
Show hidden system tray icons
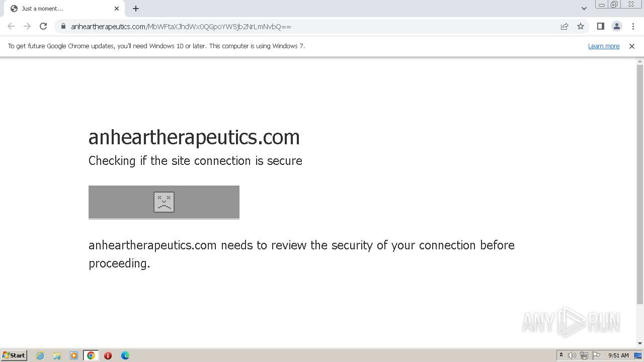[561, 355]
